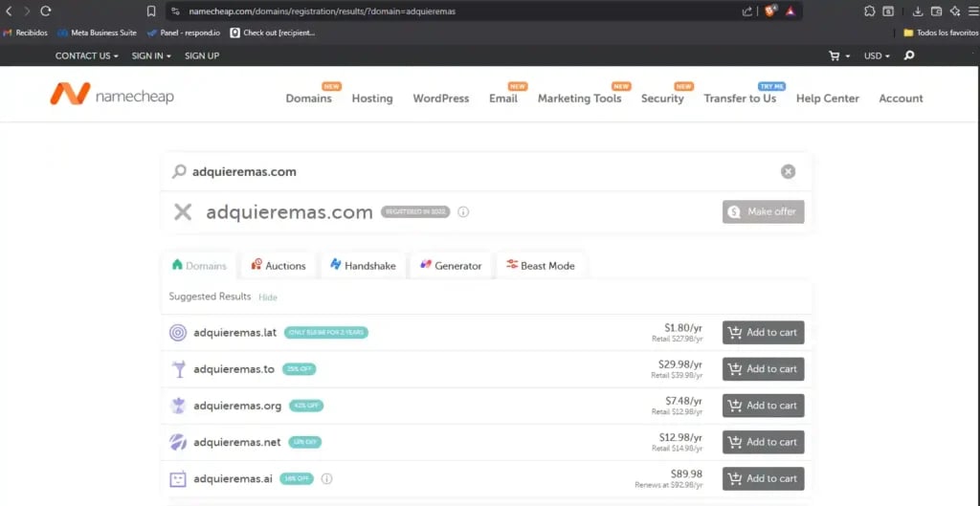Switch to the Beast Mode tab

point(541,266)
